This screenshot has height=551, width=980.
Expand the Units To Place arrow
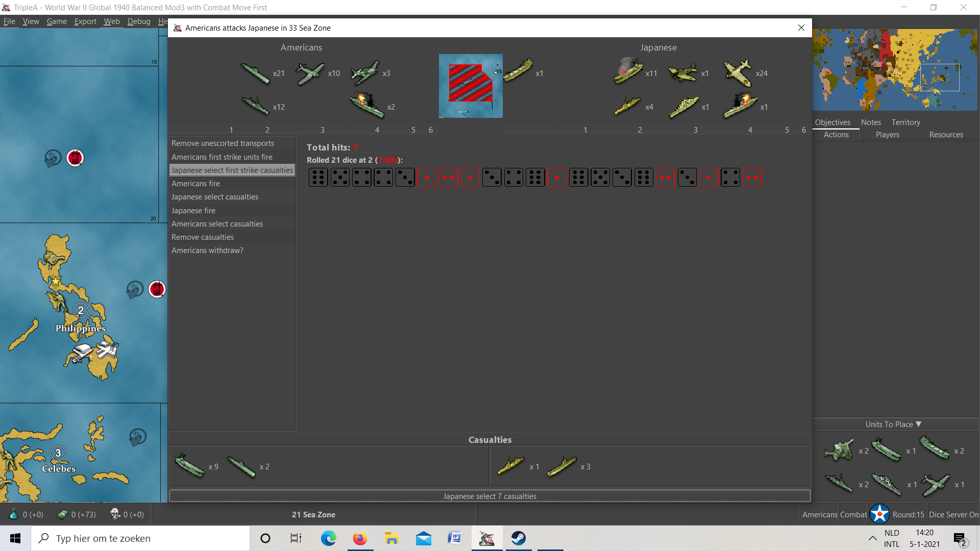919,424
